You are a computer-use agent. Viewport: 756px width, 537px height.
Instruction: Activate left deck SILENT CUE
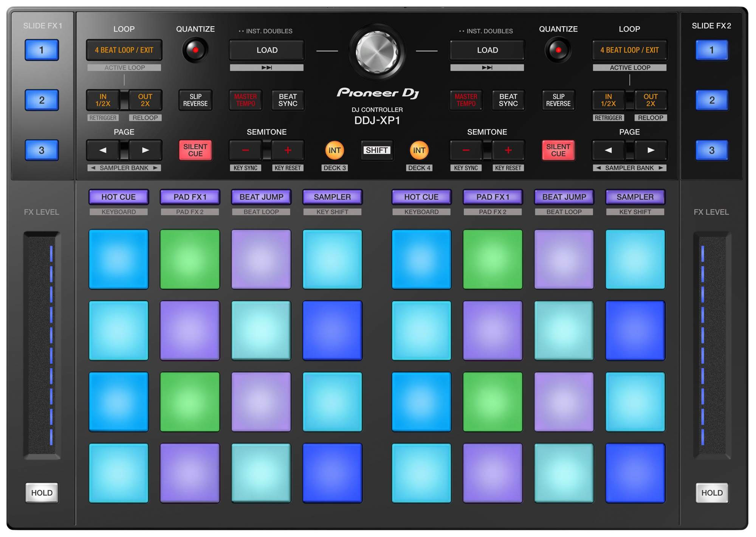(195, 150)
